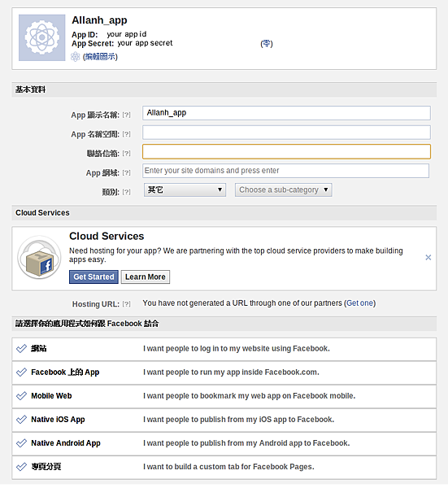Click the Get one hosting link
Screen dimensions: 448x488
pos(359,303)
